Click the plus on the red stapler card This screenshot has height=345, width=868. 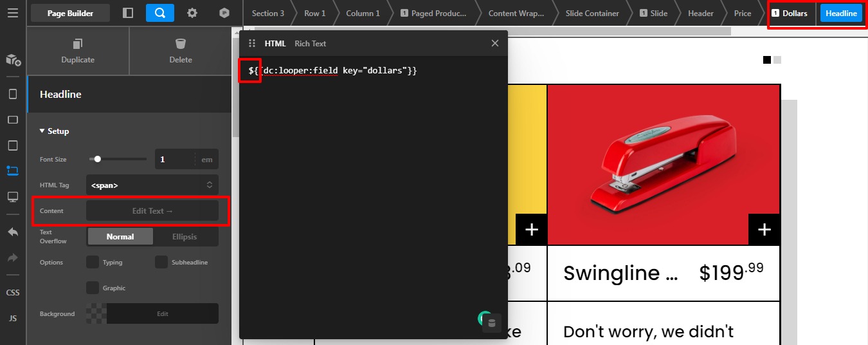(x=764, y=230)
